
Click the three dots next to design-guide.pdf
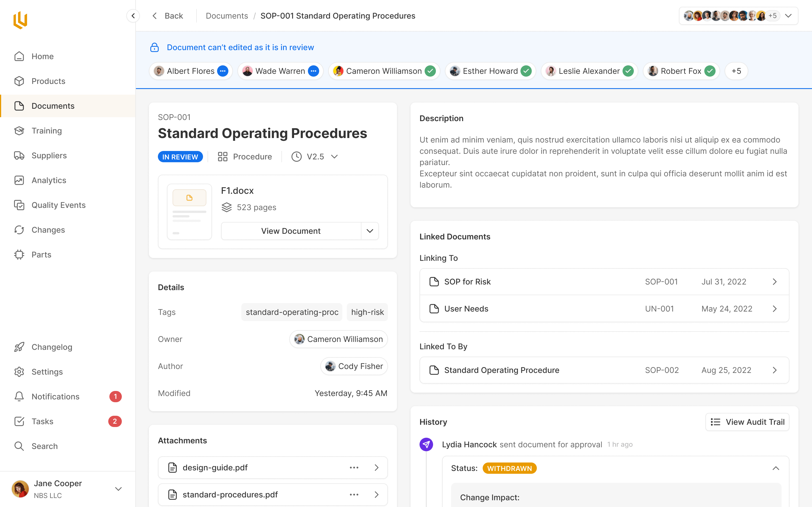(x=354, y=468)
